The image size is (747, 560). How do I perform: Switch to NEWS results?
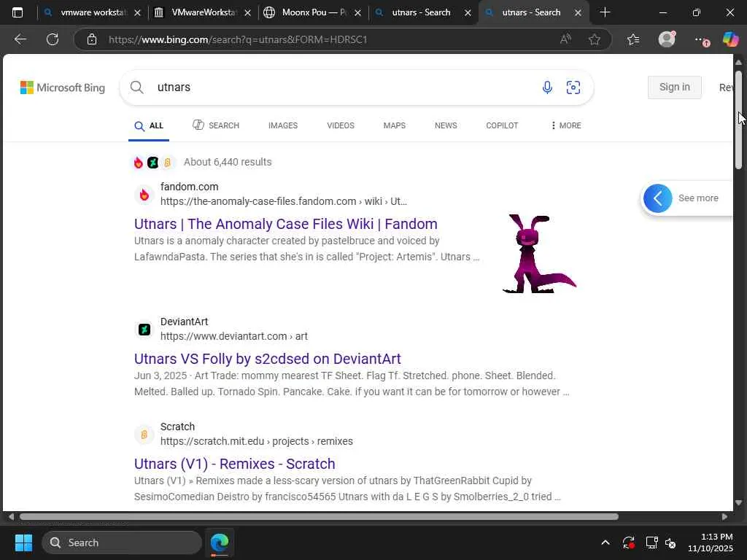(x=446, y=125)
